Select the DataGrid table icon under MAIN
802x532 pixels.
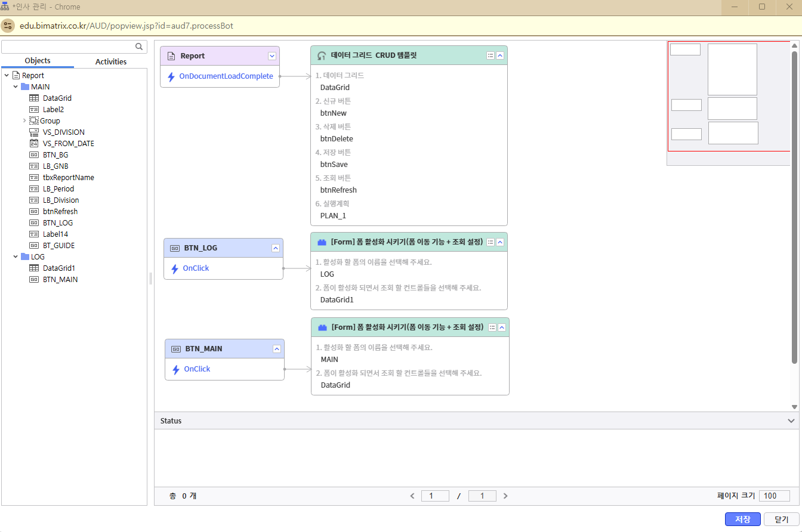pos(35,98)
